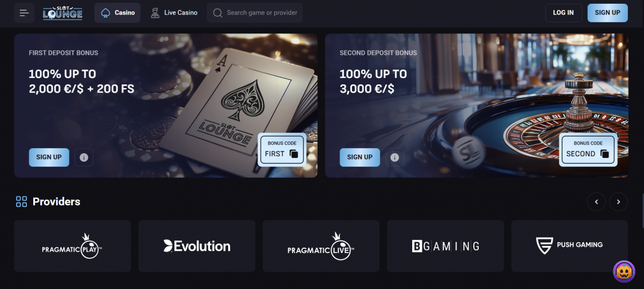Switch to the Live Casino tab
Screen dimensions: 644x289
tap(174, 13)
